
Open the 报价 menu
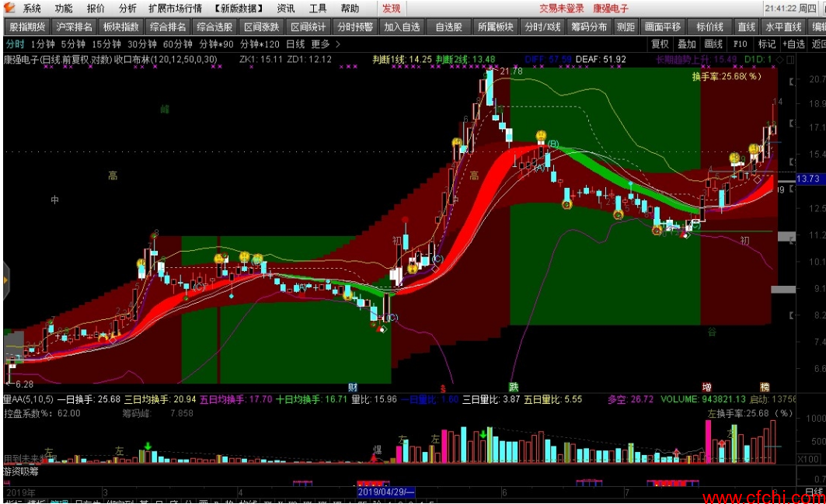96,9
